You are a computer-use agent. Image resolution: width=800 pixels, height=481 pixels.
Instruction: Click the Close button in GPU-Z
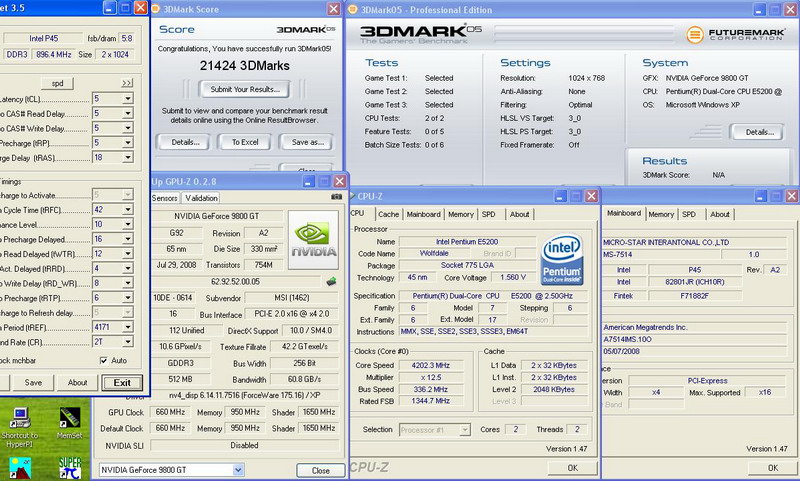[320, 470]
